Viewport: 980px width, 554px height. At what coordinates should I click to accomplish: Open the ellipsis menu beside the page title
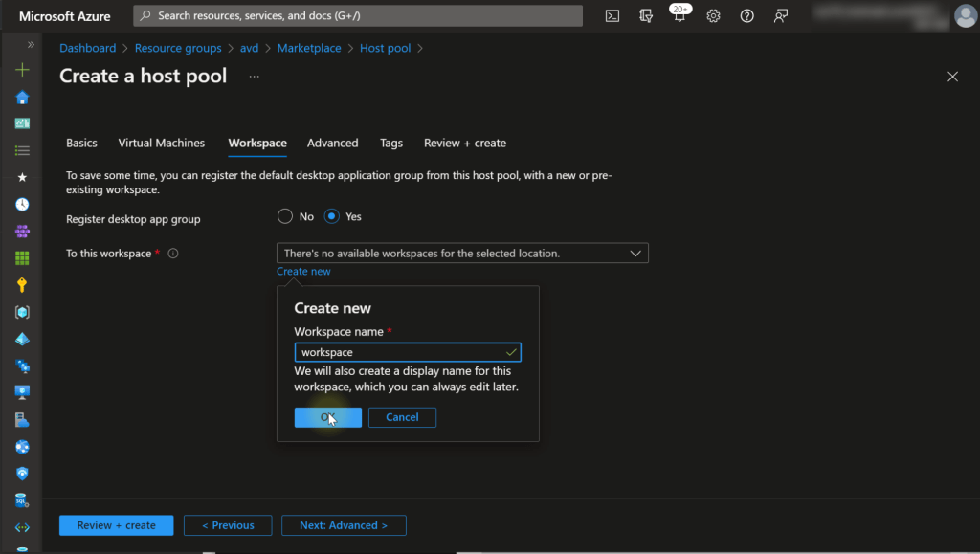(255, 76)
